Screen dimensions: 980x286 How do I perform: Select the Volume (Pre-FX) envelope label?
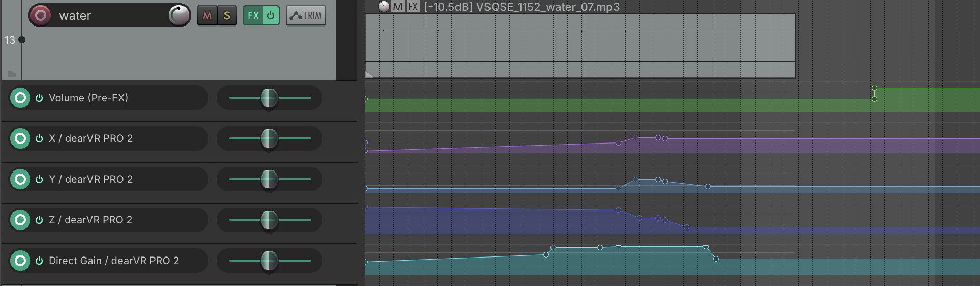click(88, 98)
